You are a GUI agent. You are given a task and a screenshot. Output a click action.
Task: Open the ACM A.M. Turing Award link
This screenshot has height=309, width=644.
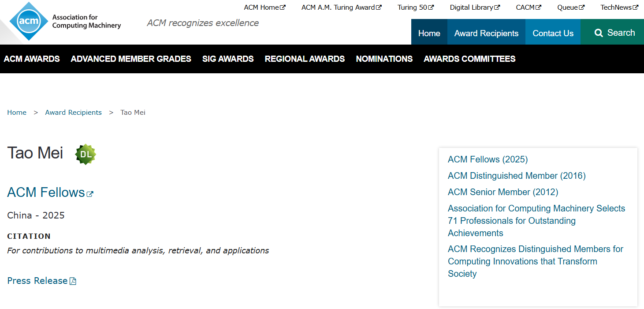point(338,8)
